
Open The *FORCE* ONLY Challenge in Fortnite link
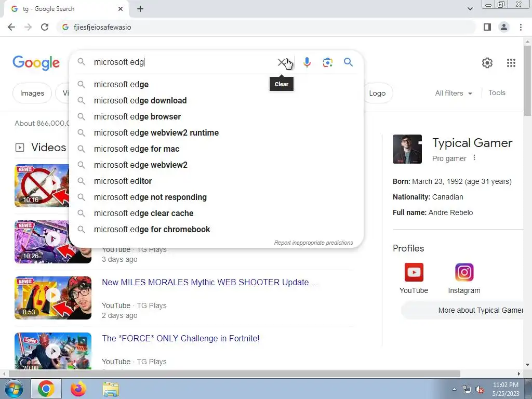click(180, 338)
